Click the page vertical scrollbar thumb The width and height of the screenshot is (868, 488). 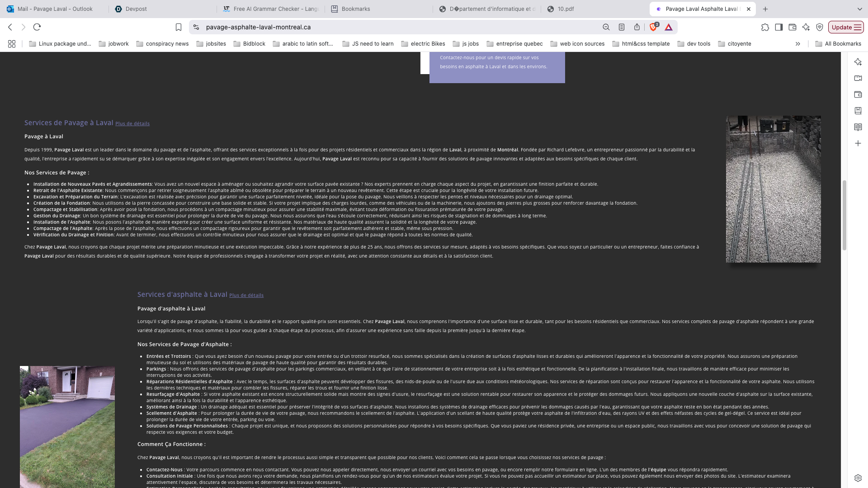(x=844, y=215)
